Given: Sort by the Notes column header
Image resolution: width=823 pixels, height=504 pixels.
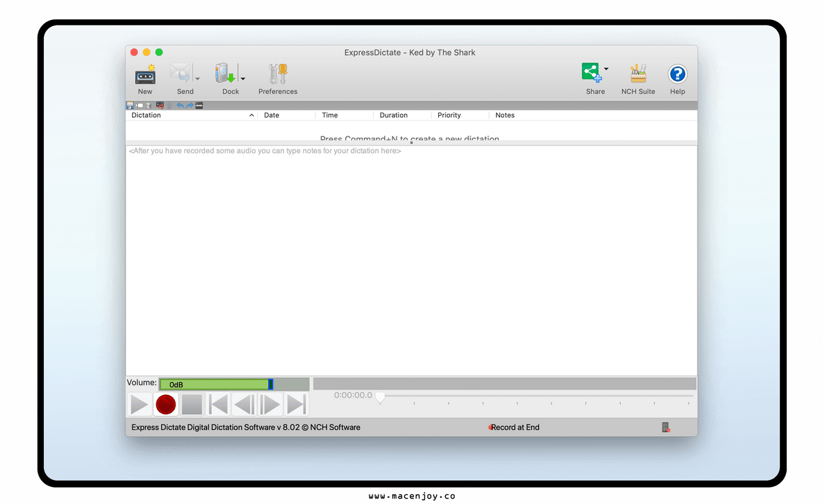Looking at the screenshot, I should 593,115.
